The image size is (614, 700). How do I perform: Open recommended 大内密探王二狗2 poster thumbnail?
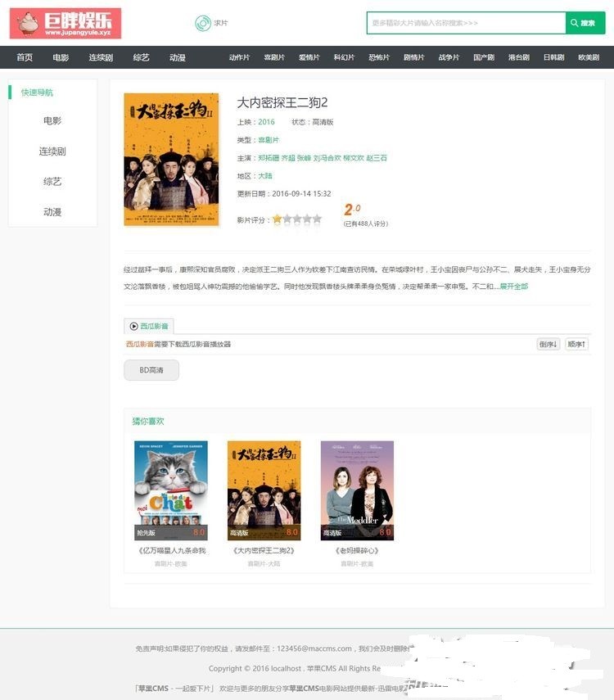point(264,490)
